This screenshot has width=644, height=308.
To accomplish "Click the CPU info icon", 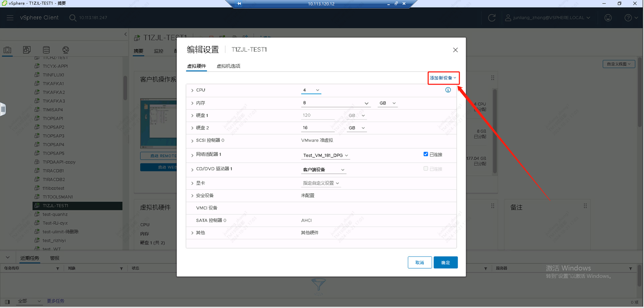I will coord(448,90).
